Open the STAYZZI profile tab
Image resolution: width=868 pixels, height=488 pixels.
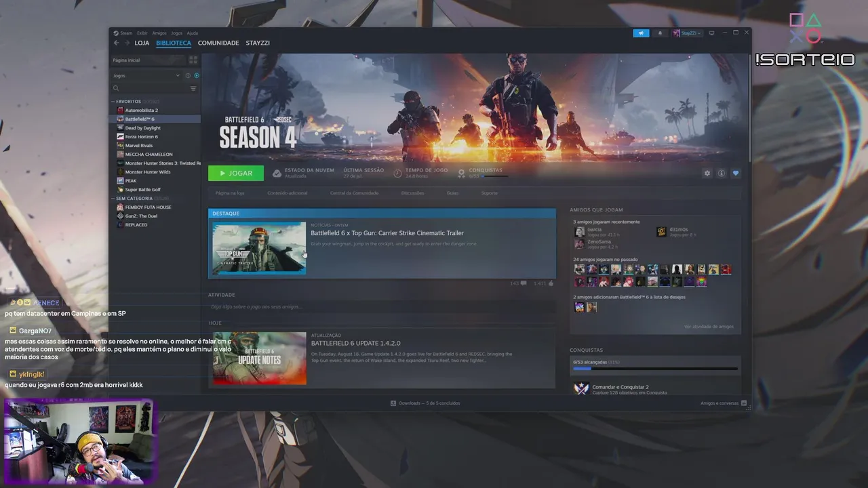pos(258,43)
